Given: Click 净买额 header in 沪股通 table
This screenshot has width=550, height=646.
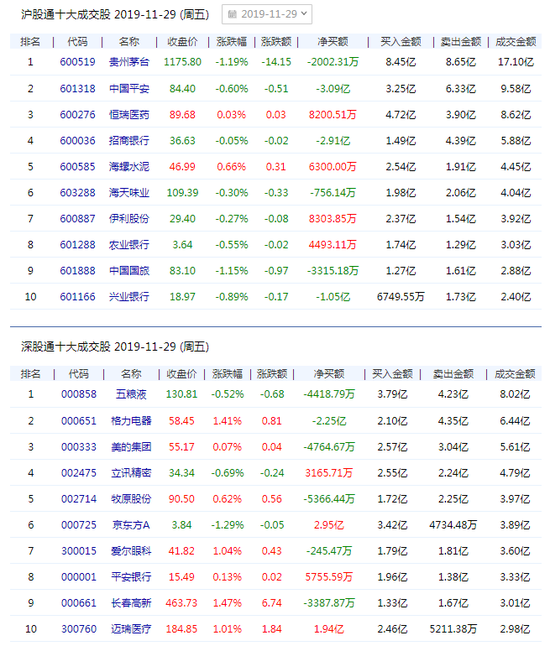Looking at the screenshot, I should [x=333, y=42].
